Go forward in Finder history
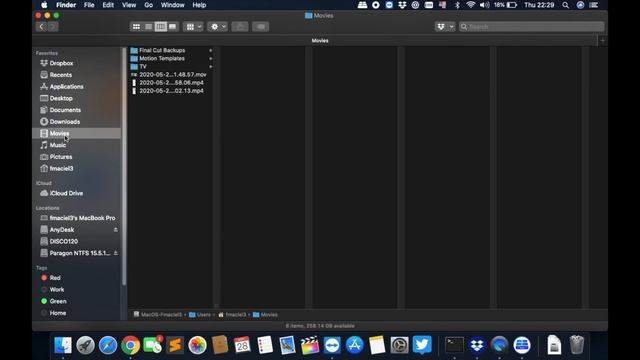The height and width of the screenshot is (360, 640). pos(53,27)
